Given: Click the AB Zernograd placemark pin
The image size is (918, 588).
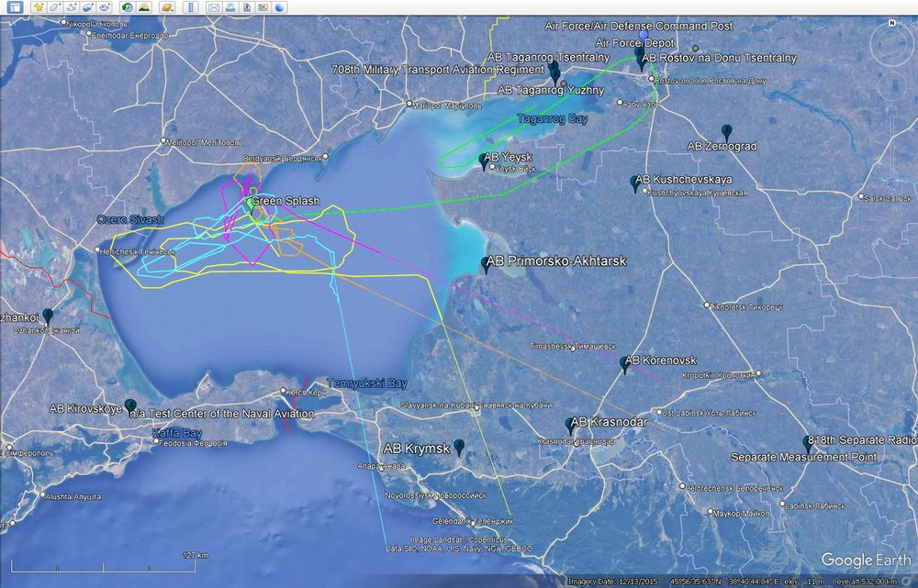Looking at the screenshot, I should 726,132.
